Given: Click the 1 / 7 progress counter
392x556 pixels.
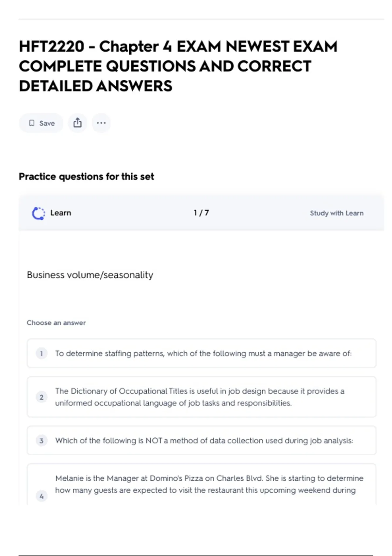Looking at the screenshot, I should (x=201, y=213).
